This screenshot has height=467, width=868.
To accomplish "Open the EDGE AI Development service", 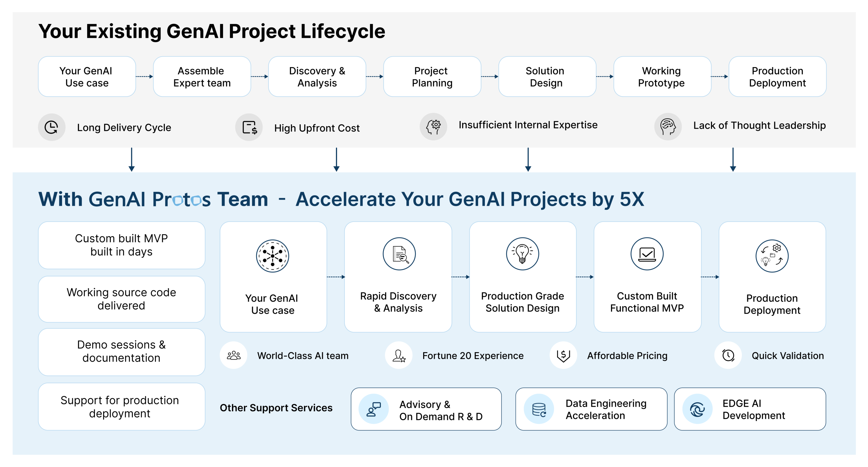I will [x=750, y=409].
